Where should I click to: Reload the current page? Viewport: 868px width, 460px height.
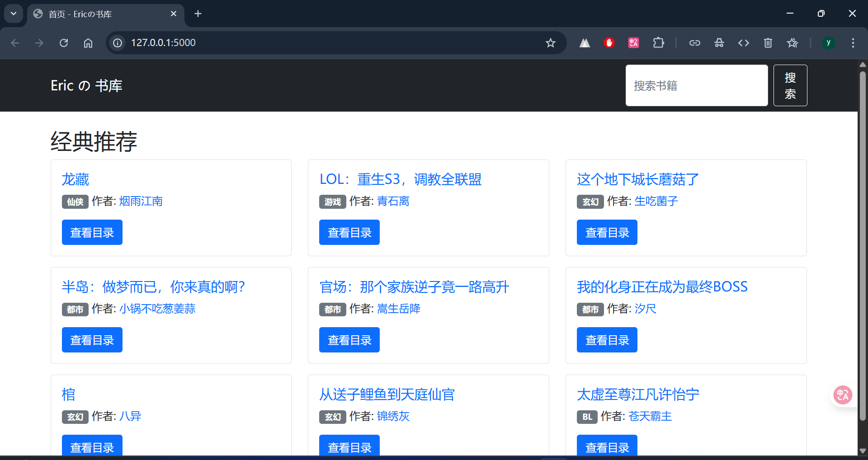64,43
